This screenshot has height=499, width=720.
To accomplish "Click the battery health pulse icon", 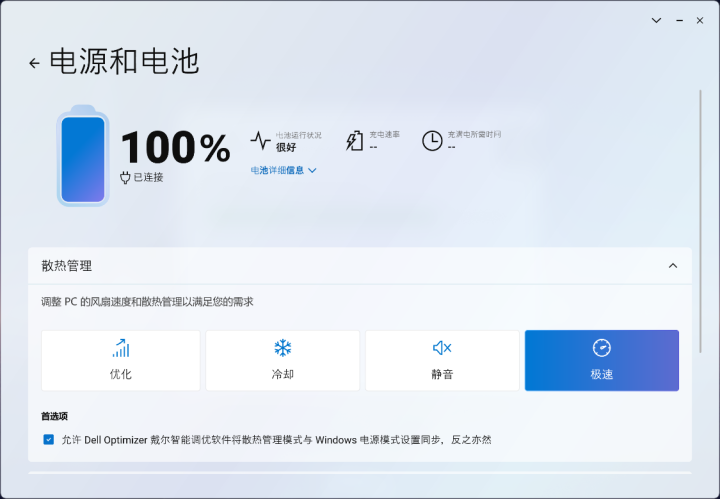I will 260,140.
